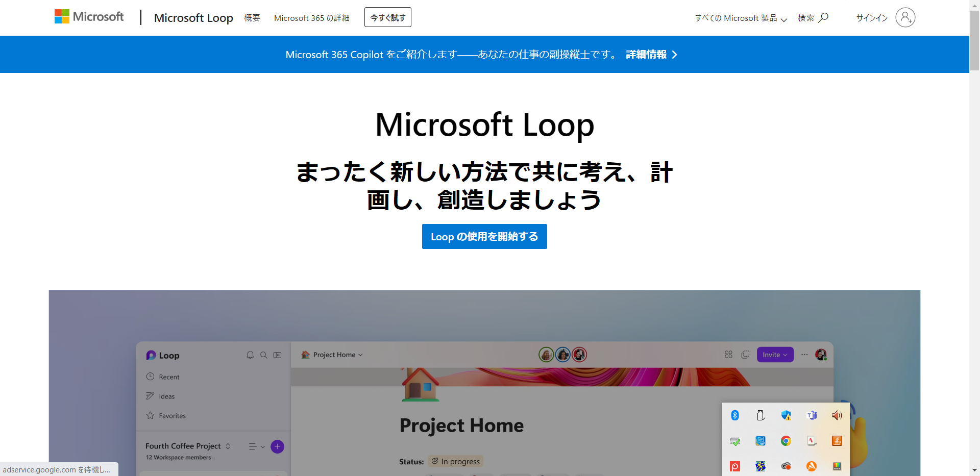Viewport: 980px width, 476px height.
Task: Click the Intel graphics tray icon
Action: pos(761,441)
